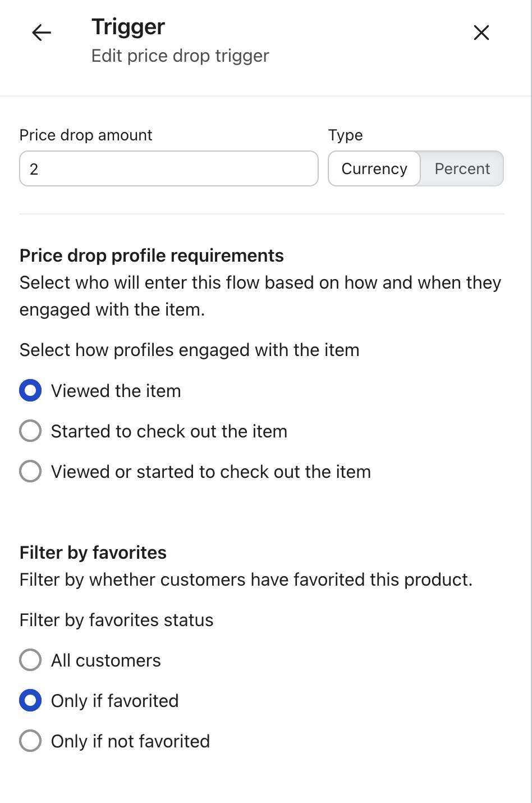Image resolution: width=532 pixels, height=803 pixels.
Task: Click the Price drop amount input field
Action: pos(168,168)
